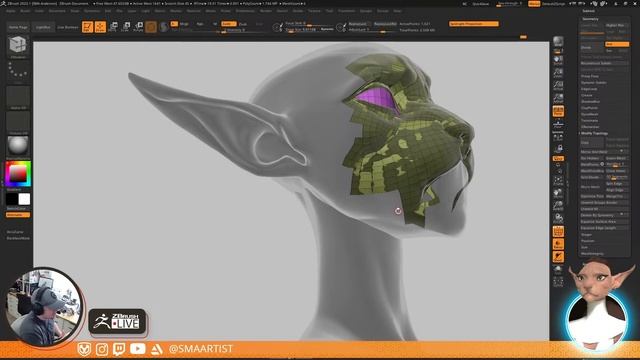Click the right-shelf Rotate view icon
Screen dimensions: 640x360
pyautogui.click(x=558, y=218)
